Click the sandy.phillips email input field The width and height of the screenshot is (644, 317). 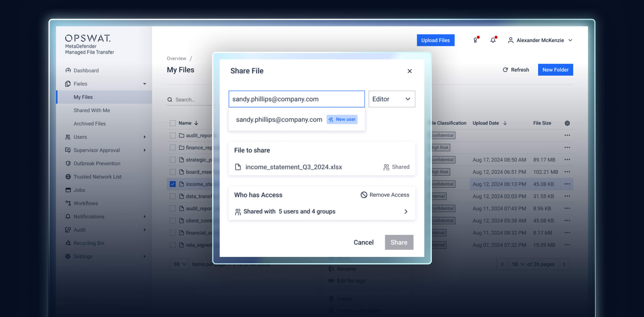(x=296, y=99)
